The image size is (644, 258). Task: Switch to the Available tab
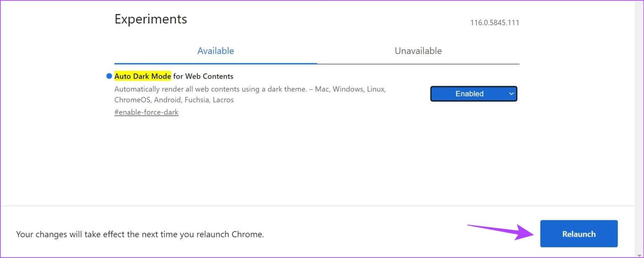[x=216, y=51]
